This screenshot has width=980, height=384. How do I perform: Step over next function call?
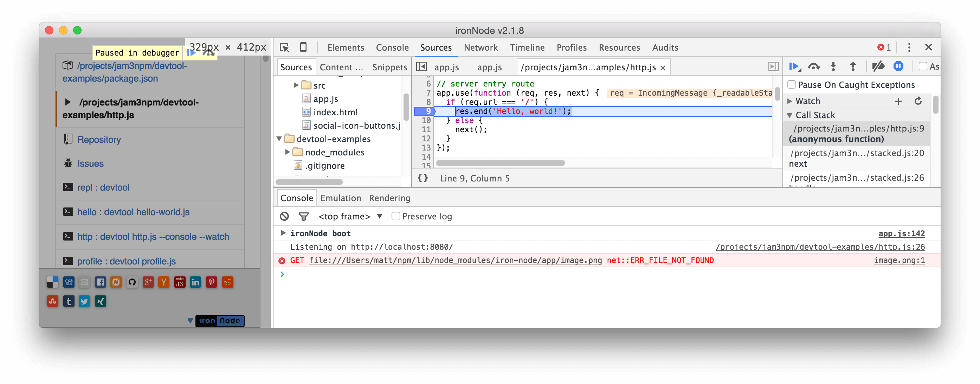[814, 66]
